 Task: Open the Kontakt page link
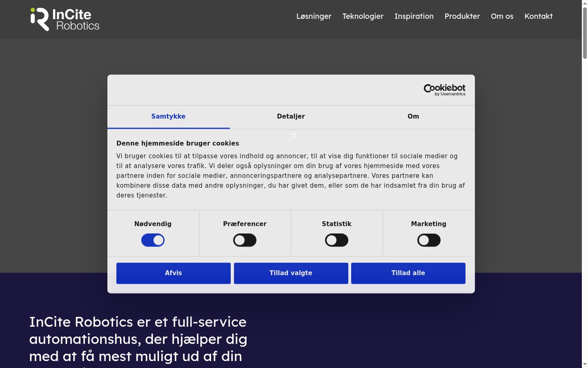[539, 16]
